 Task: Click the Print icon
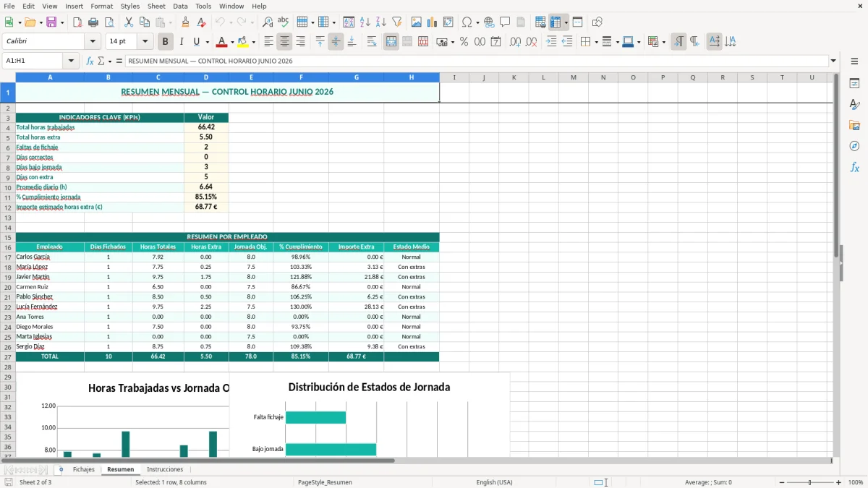(x=93, y=22)
